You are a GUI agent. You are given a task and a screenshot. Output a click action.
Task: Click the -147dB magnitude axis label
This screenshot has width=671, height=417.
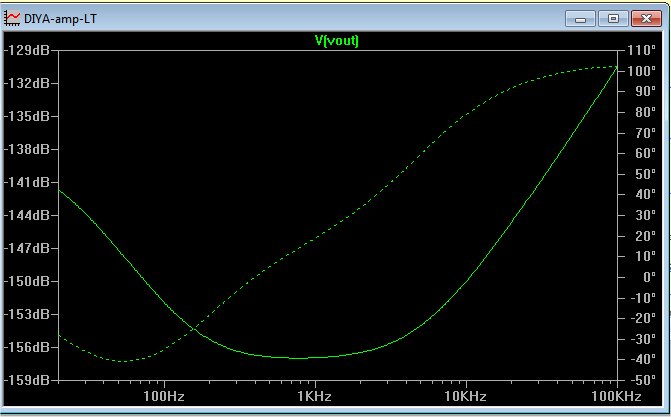[x=27, y=248]
